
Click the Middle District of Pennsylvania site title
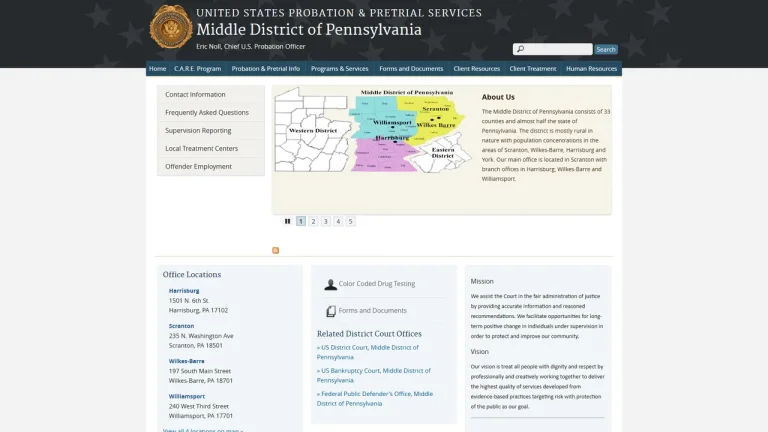point(309,30)
